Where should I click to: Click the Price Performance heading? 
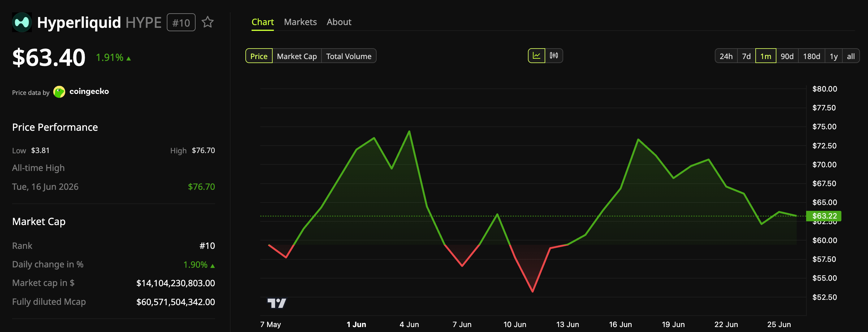pyautogui.click(x=55, y=127)
